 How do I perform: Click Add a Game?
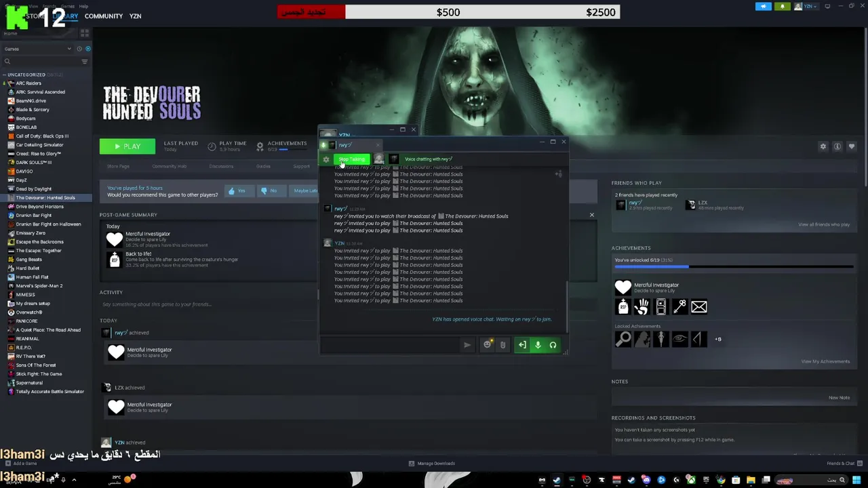click(x=20, y=464)
